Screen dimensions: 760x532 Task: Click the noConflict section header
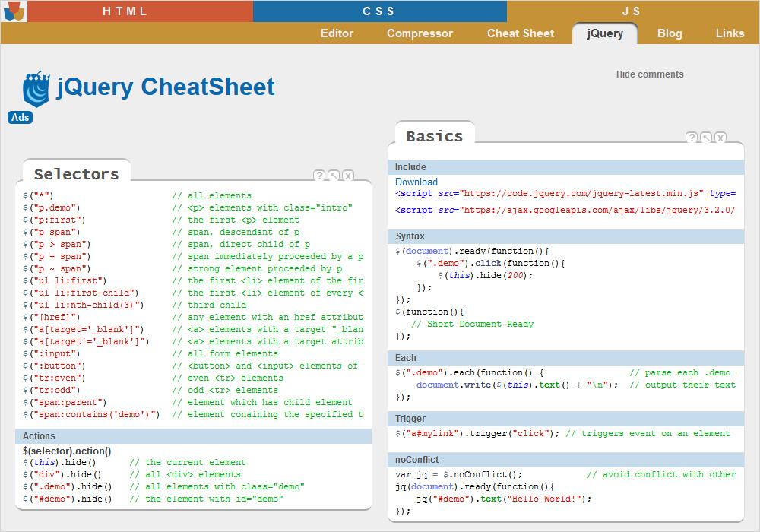pyautogui.click(x=565, y=460)
